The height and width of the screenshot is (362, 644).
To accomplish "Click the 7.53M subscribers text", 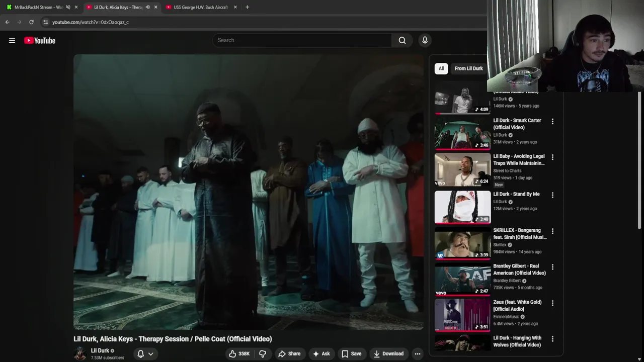I will pyautogui.click(x=108, y=358).
